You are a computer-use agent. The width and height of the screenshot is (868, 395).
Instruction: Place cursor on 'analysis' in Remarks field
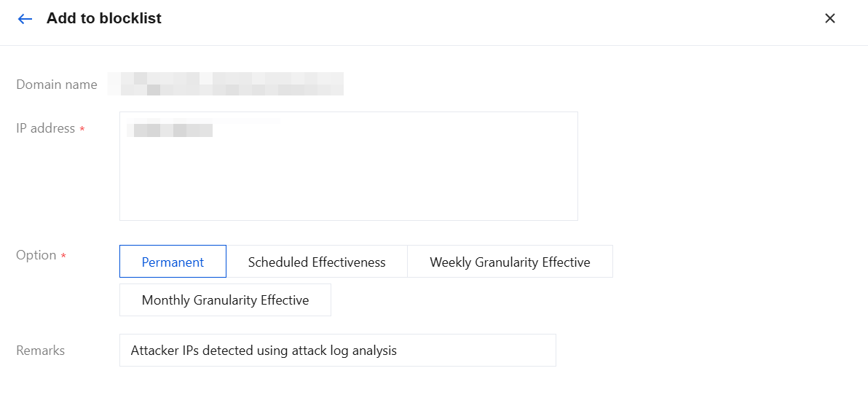[x=374, y=351]
